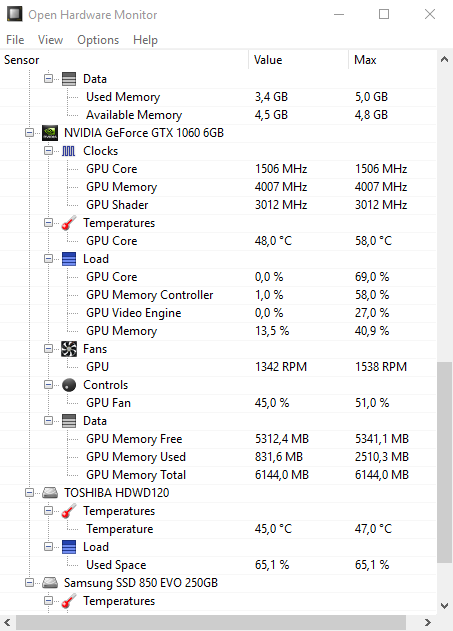Viewport: 453px width, 631px height.
Task: Collapse the Controls group
Action: pos(48,385)
